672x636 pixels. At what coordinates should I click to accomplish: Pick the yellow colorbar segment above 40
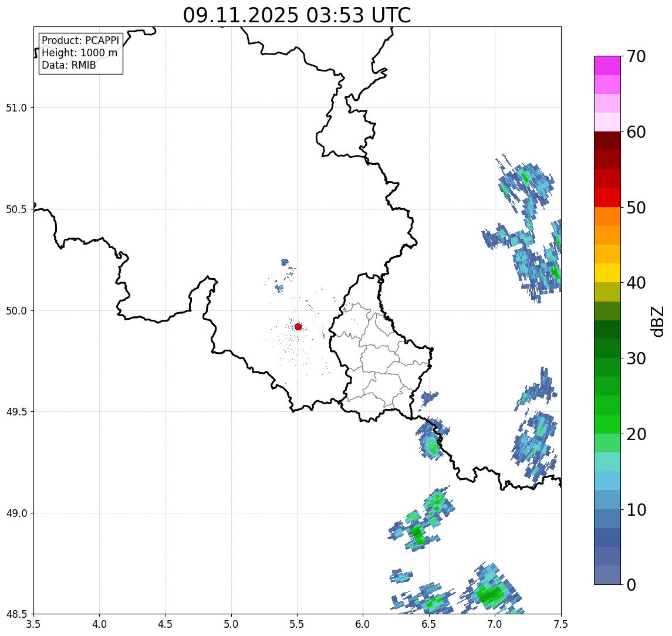click(x=607, y=273)
